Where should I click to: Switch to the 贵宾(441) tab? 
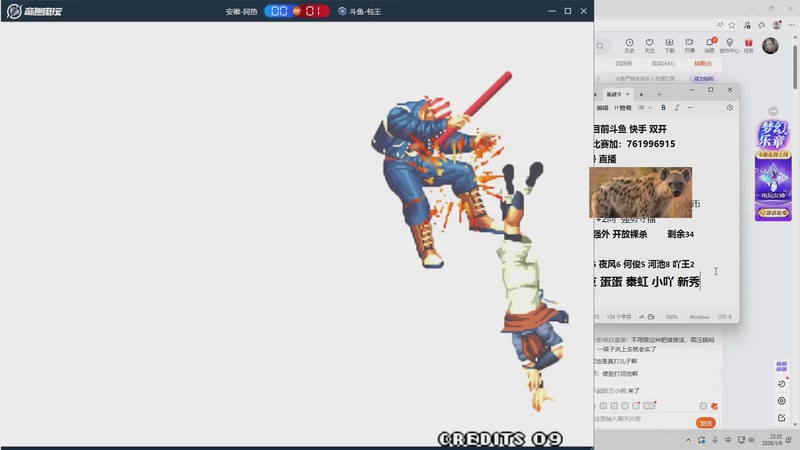tap(663, 64)
